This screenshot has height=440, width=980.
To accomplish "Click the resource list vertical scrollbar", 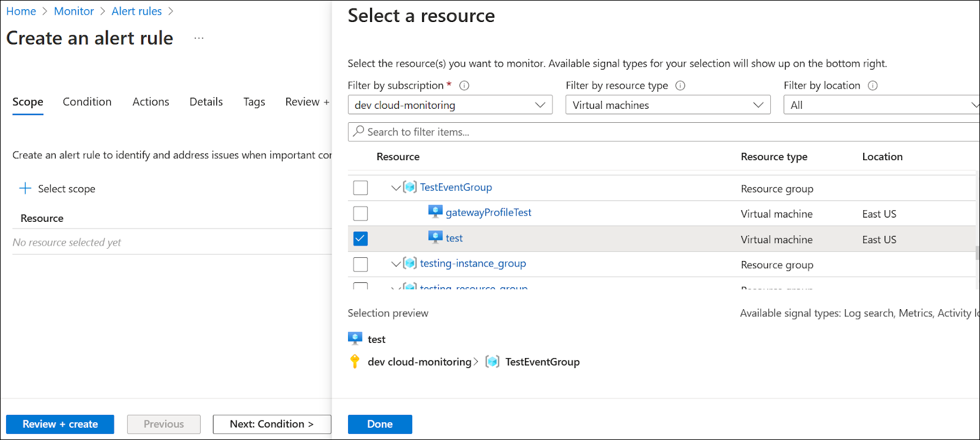I will tap(978, 253).
